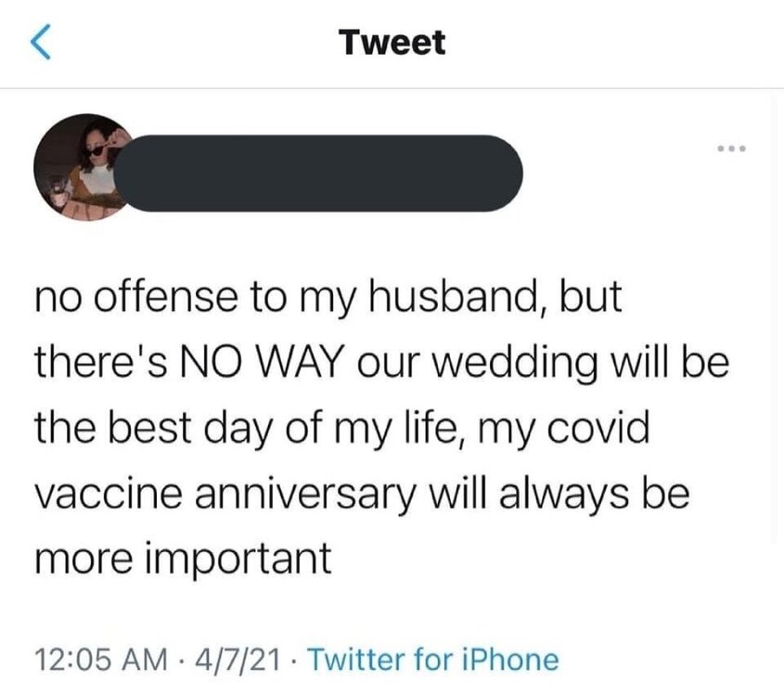Click the phrase best day
Viewport: 784px width, 696px height.
(x=190, y=430)
